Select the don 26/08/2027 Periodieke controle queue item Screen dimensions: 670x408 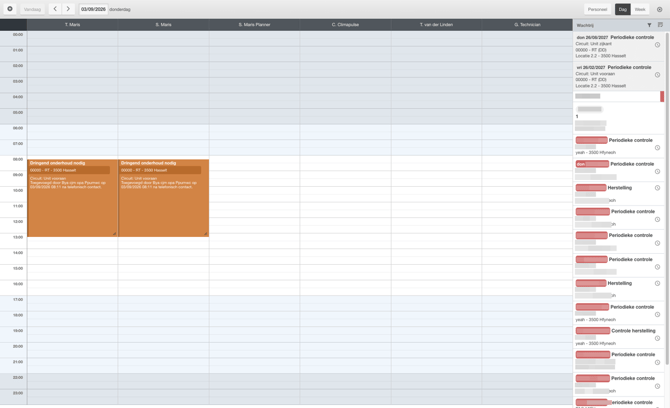pyautogui.click(x=619, y=47)
